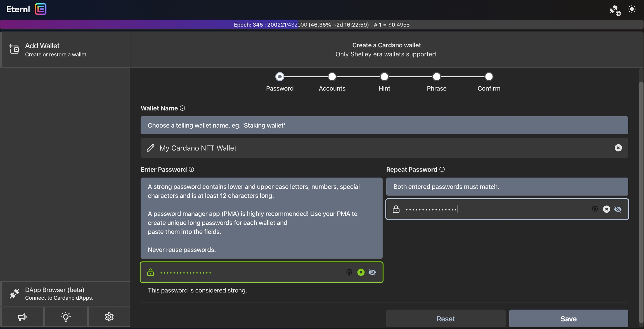
Task: Click the Repeat Password info icon
Action: tap(442, 170)
